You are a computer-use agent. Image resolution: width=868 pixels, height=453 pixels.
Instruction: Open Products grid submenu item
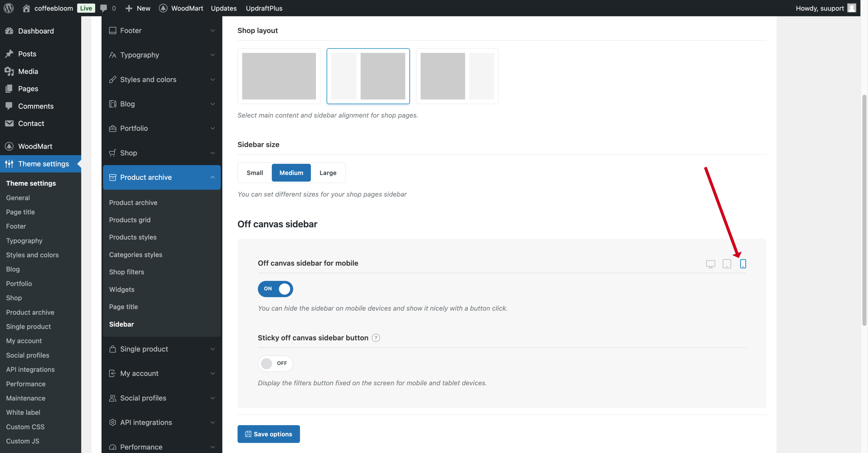pos(130,220)
